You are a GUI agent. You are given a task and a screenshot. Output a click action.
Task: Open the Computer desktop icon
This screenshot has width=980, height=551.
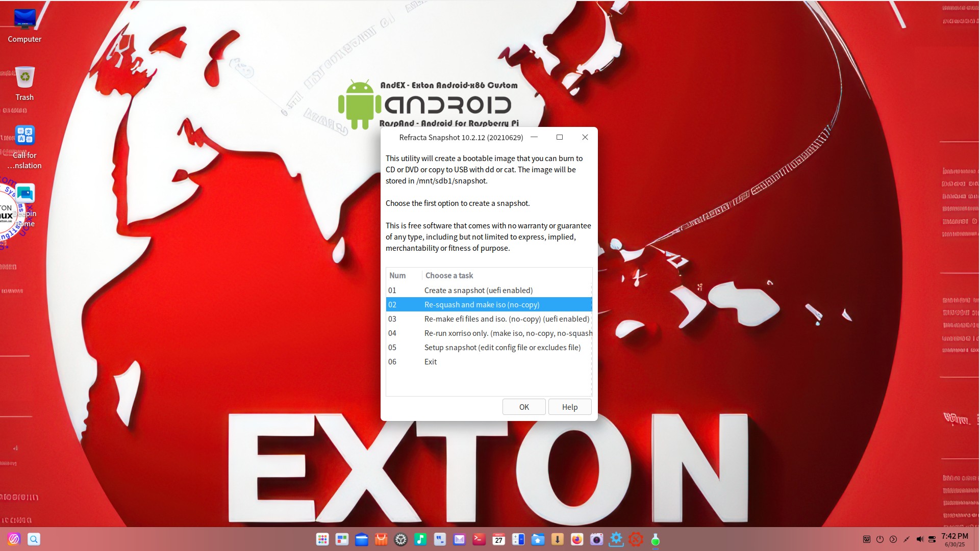pos(24,25)
